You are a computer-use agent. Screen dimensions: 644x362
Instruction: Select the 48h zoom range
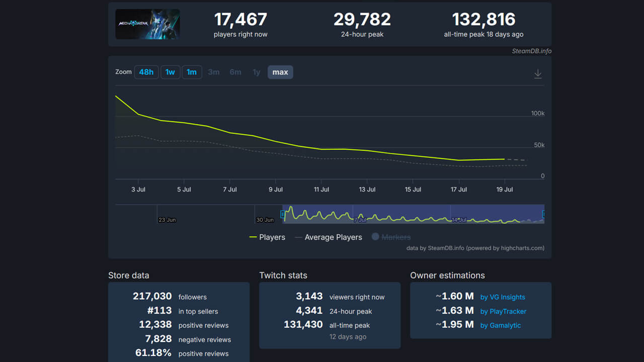click(146, 72)
